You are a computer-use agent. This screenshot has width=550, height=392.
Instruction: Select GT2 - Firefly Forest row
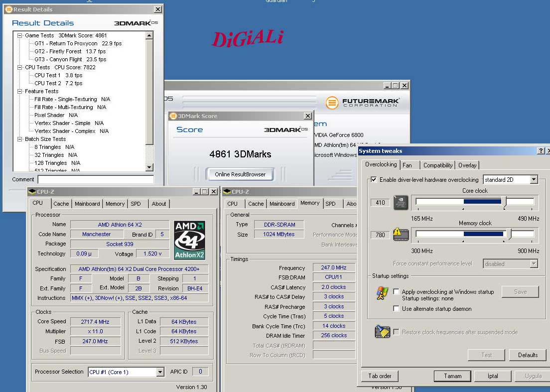tap(70, 51)
